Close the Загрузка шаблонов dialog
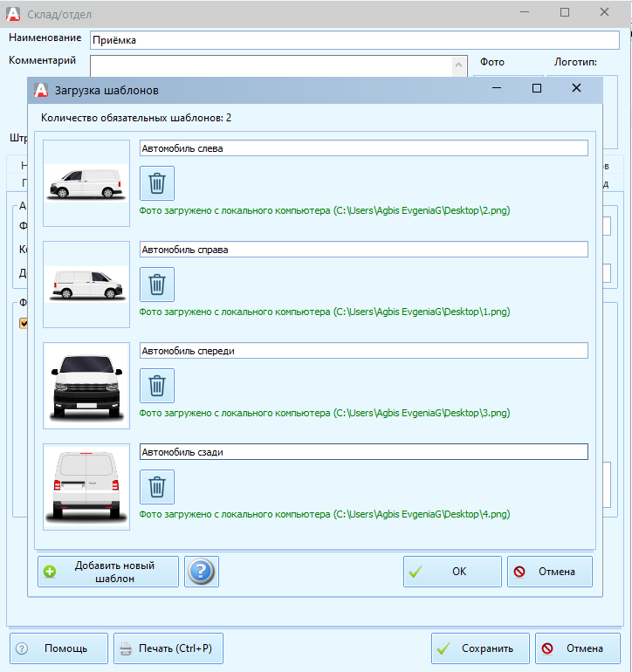The width and height of the screenshot is (632, 672). click(x=576, y=88)
